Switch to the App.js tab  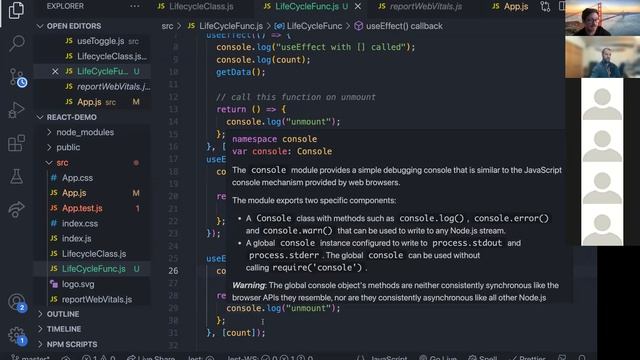pyautogui.click(x=510, y=6)
